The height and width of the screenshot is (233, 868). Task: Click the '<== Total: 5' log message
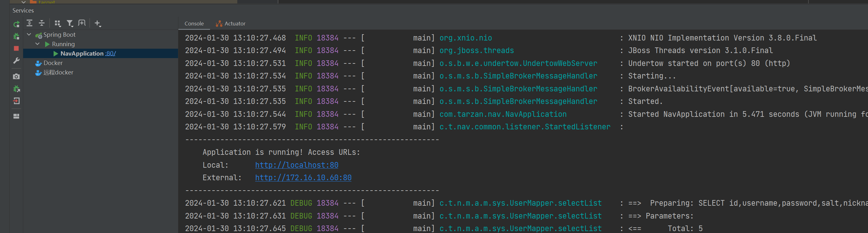click(665, 228)
